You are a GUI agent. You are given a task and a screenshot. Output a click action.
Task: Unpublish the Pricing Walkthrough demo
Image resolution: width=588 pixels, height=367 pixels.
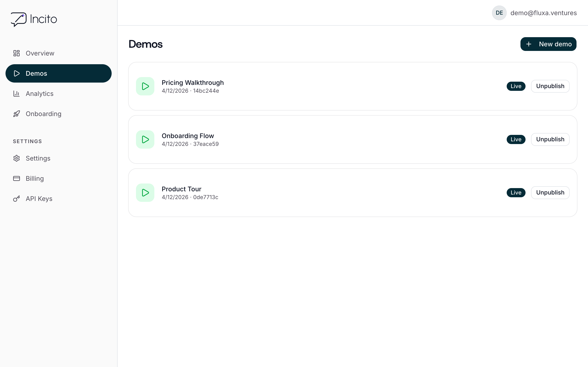coord(550,86)
